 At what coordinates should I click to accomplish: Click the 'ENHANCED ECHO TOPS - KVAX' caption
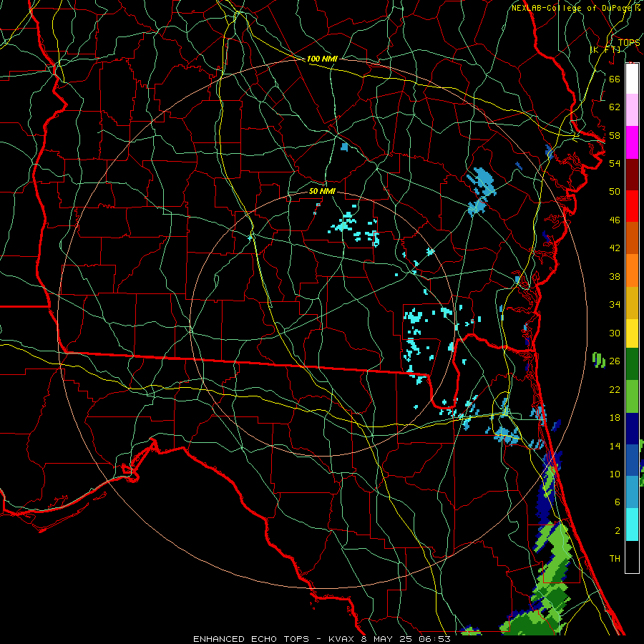click(275, 639)
